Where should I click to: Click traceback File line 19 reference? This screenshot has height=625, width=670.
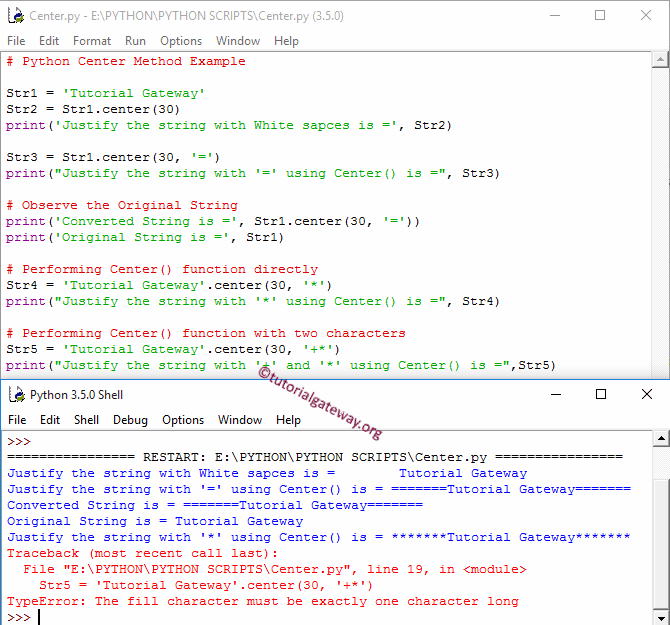tap(275, 569)
